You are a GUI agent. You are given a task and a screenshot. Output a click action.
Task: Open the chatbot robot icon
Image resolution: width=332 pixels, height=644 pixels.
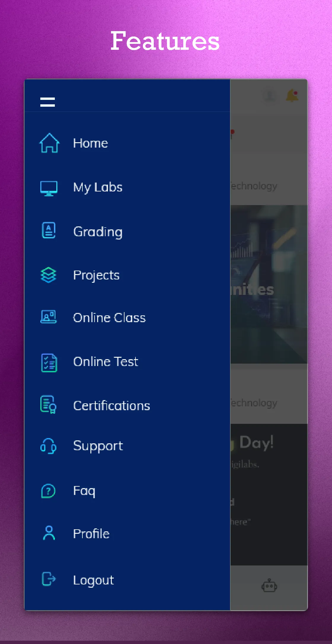click(269, 585)
